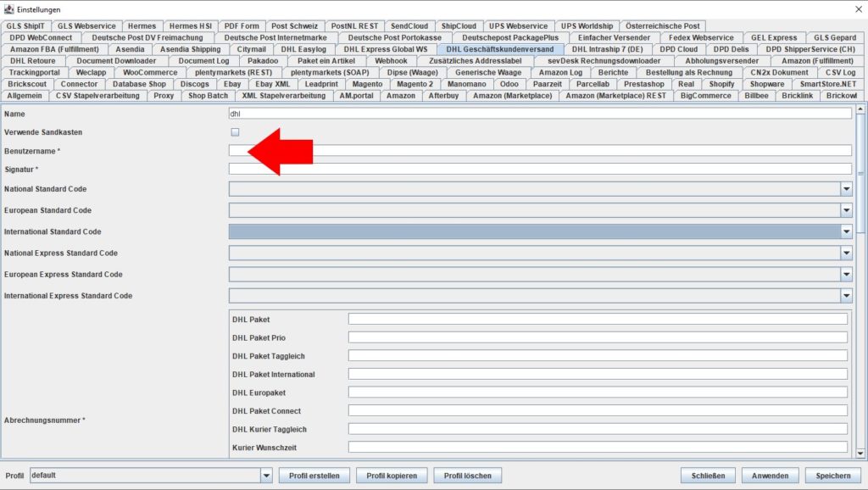The height and width of the screenshot is (490, 868).
Task: Switch to the Magento 2 tab
Action: (415, 84)
